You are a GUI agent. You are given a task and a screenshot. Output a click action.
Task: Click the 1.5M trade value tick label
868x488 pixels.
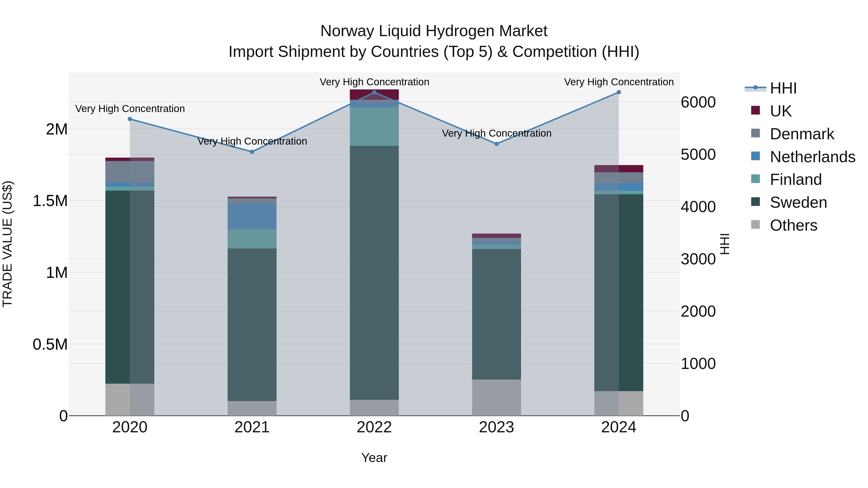(50, 201)
